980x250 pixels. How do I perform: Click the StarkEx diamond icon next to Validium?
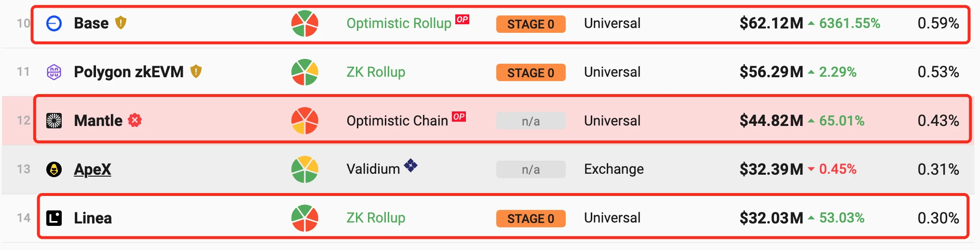point(410,166)
